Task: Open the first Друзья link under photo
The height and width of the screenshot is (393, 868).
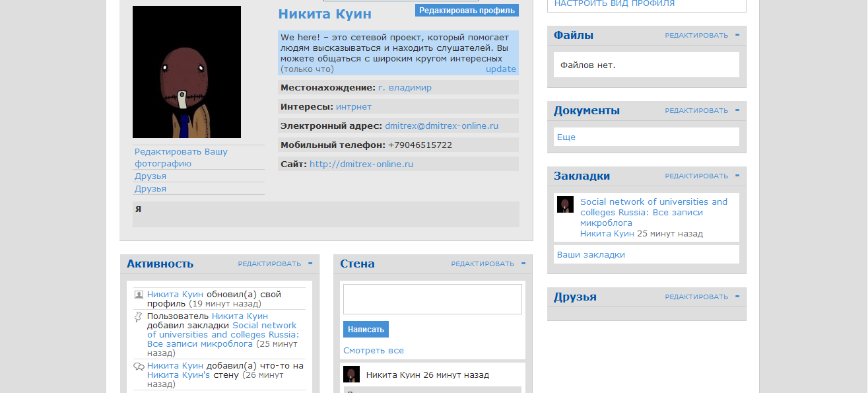Action: 150,176
